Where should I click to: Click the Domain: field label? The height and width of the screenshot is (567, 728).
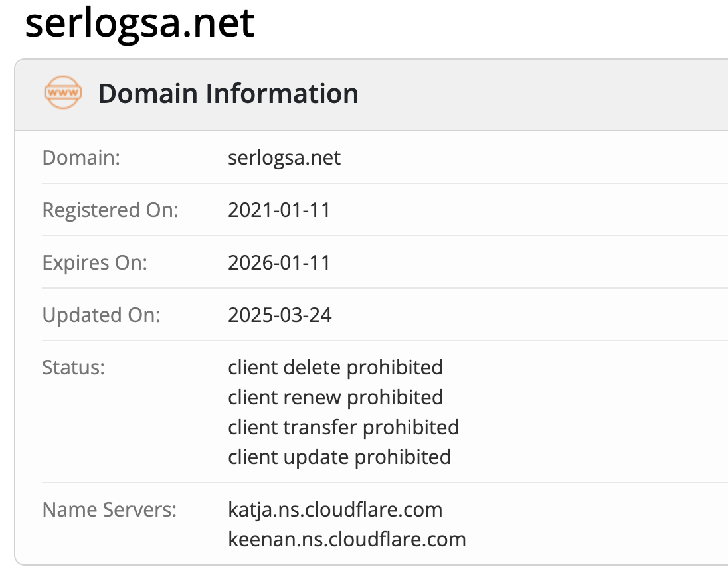click(x=81, y=158)
